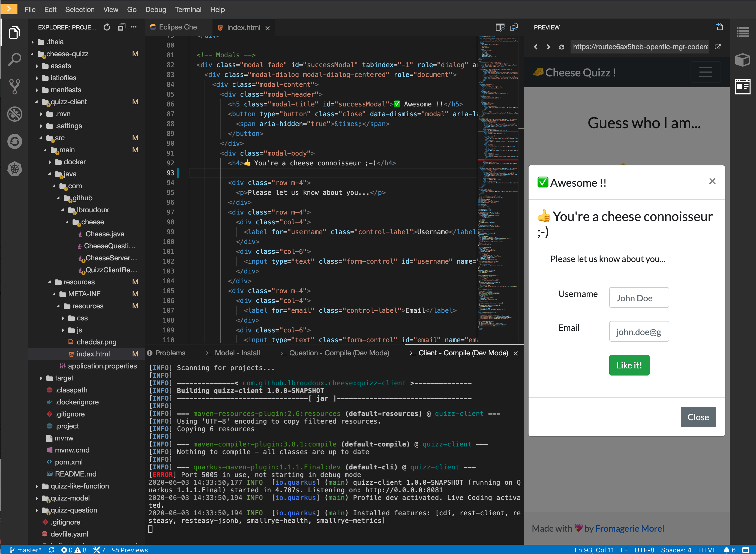Follow the Fromagerie Morel link
The height and width of the screenshot is (554, 756).
(629, 528)
